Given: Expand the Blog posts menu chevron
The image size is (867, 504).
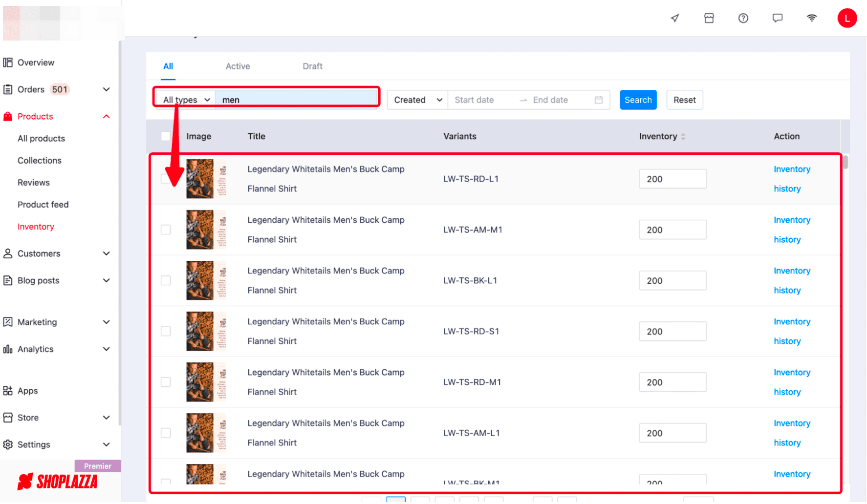Looking at the screenshot, I should point(106,280).
